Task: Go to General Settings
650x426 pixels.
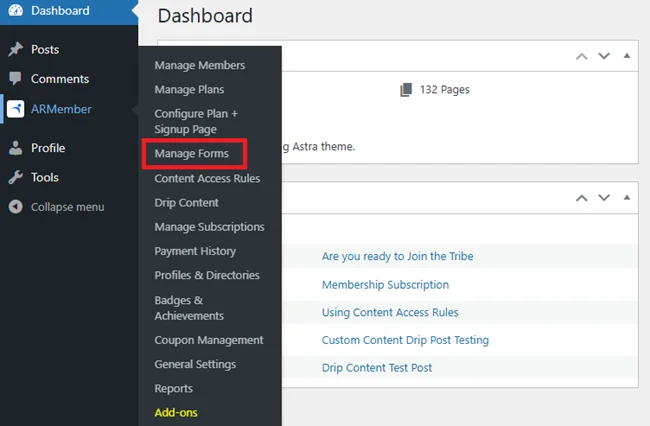Action: (x=195, y=364)
